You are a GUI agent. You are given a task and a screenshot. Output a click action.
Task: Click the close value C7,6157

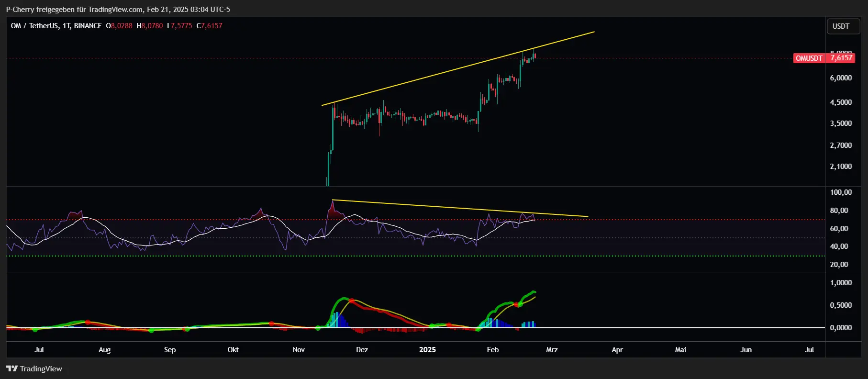click(x=210, y=26)
